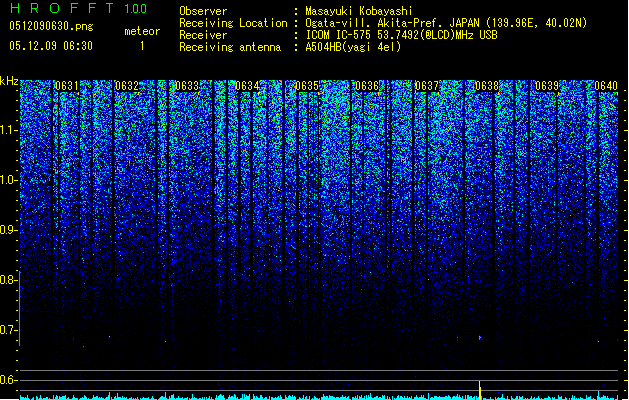Click the 0638 time marker

[487, 86]
